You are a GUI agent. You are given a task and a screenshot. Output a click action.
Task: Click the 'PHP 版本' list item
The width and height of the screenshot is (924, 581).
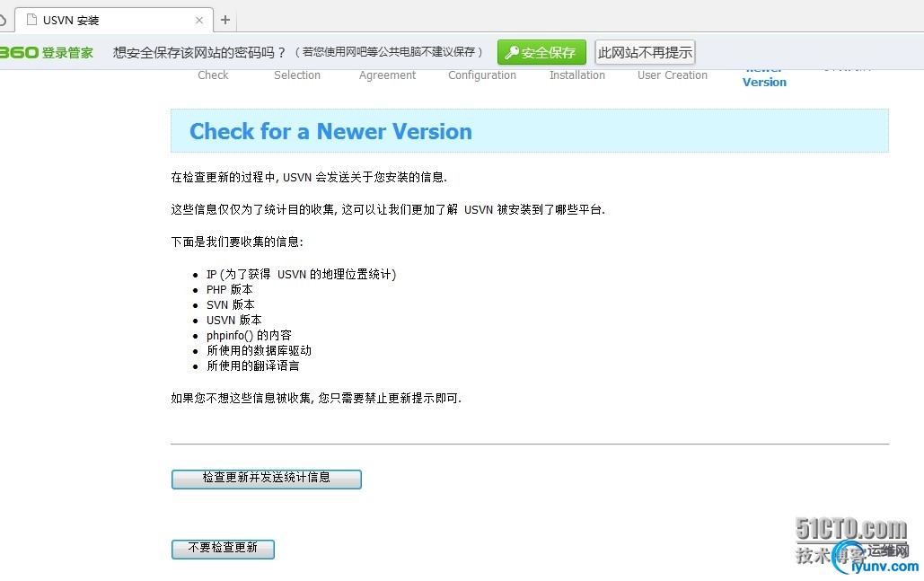click(x=229, y=289)
